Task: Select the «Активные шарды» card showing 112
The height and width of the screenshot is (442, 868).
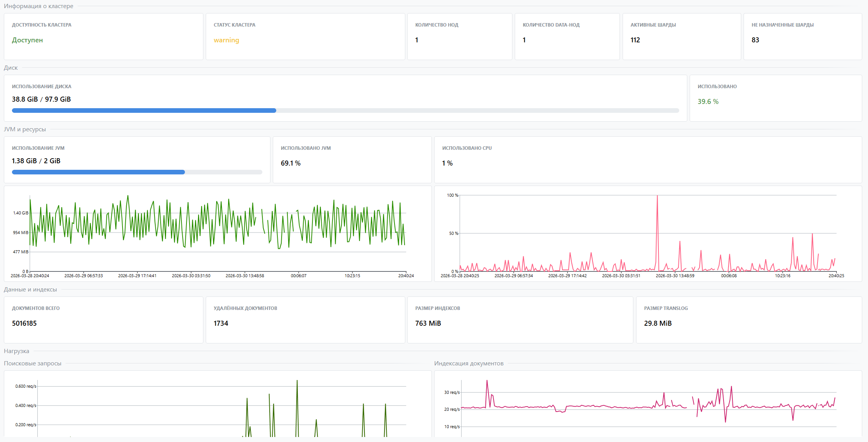Action: [x=681, y=37]
